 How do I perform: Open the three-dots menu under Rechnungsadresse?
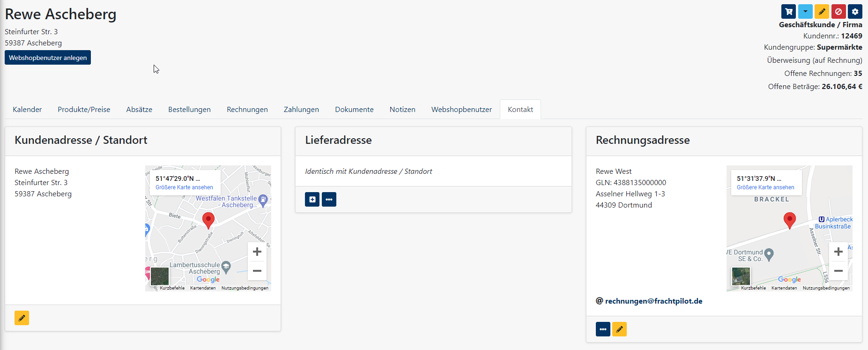pyautogui.click(x=603, y=329)
